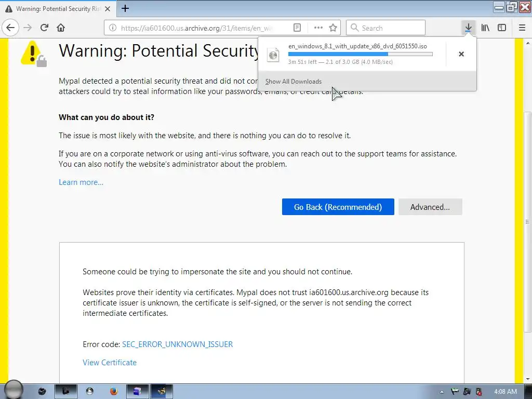Viewport: 532px width, 399px height.
Task: Close the Potential Security Risk tab
Action: click(108, 9)
